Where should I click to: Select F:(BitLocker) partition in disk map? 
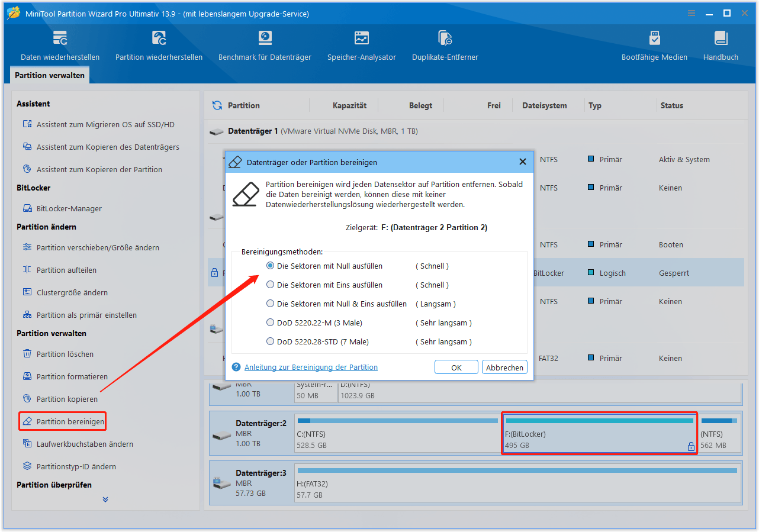(599, 434)
